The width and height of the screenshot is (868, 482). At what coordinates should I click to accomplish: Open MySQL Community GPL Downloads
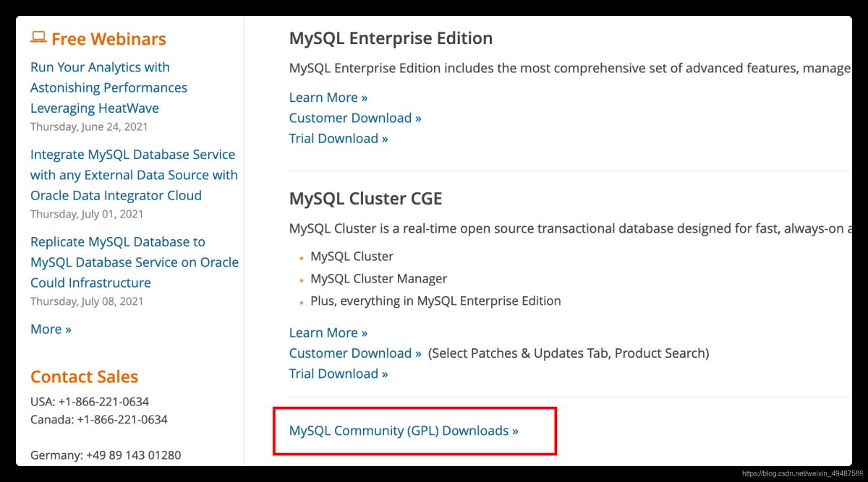(402, 430)
